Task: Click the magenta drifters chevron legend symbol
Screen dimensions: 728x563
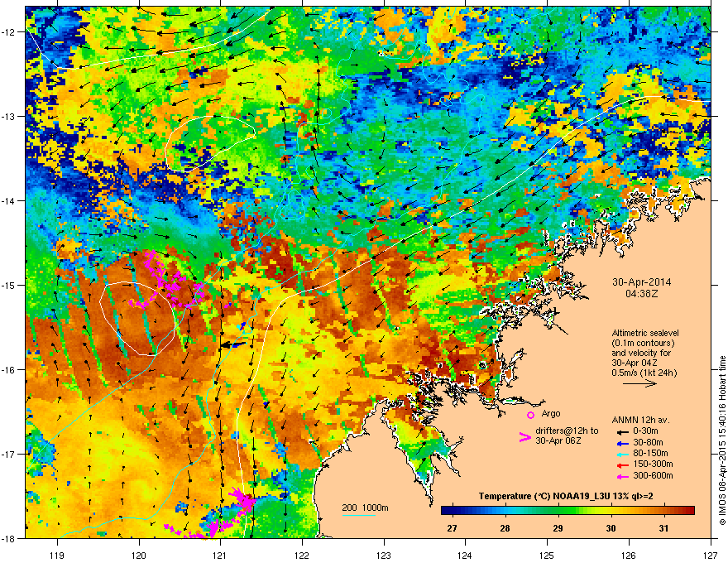Action: coord(524,436)
